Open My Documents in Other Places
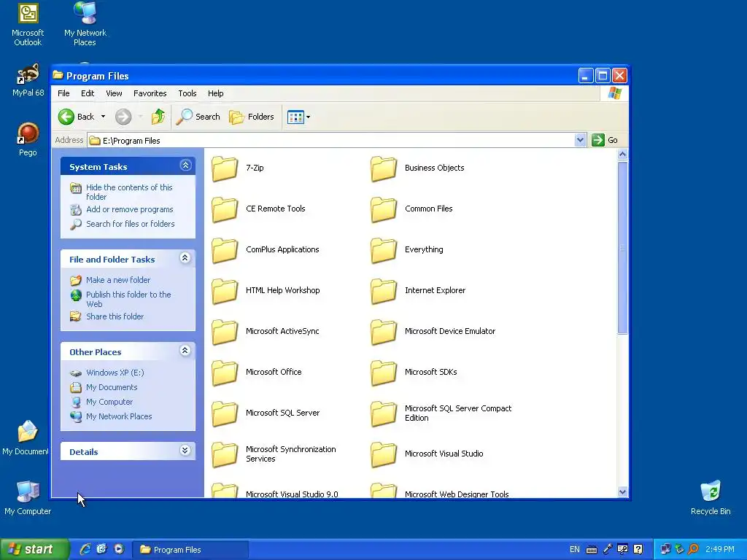747x560 pixels. tap(112, 387)
